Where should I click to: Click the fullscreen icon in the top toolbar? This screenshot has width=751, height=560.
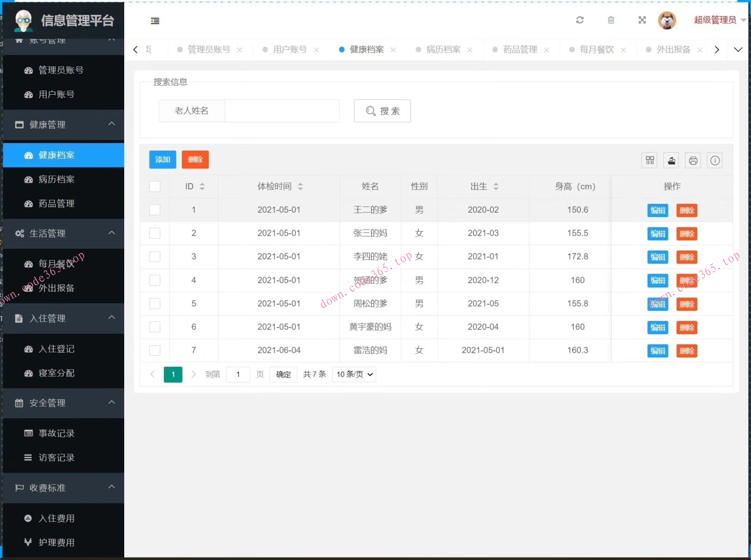642,21
